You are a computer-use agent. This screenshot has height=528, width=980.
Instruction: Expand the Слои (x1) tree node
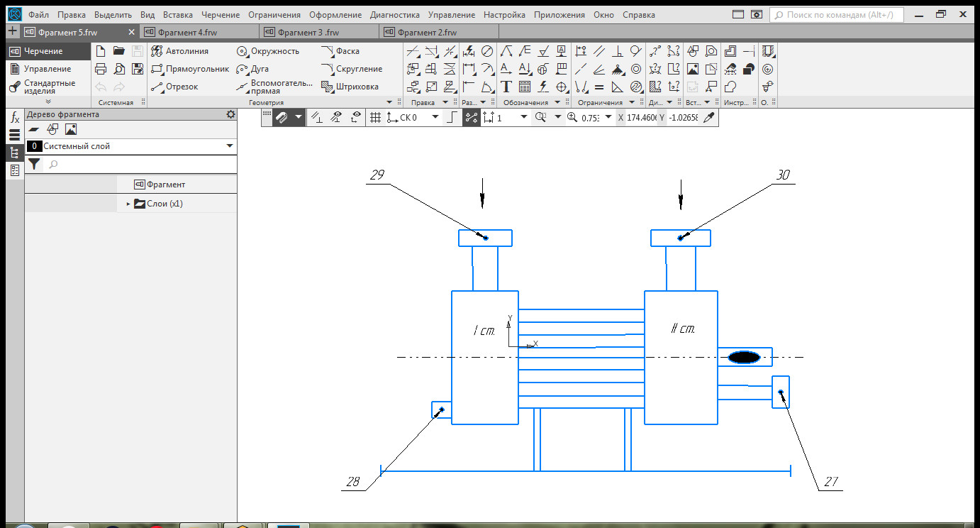click(128, 204)
